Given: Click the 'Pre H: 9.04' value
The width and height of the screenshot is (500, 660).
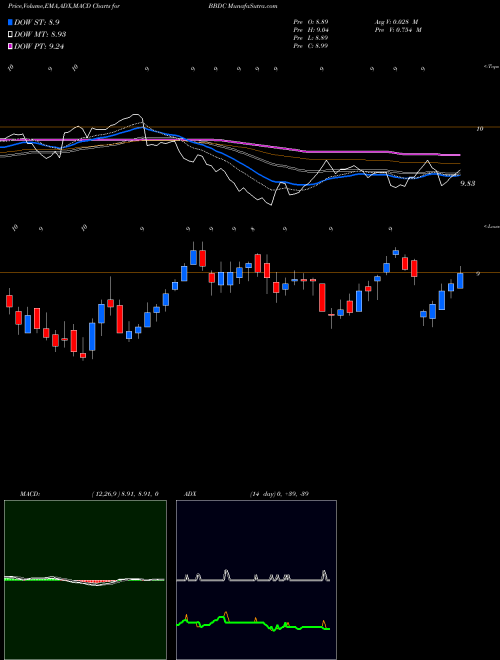Looking at the screenshot, I should pos(311,30).
